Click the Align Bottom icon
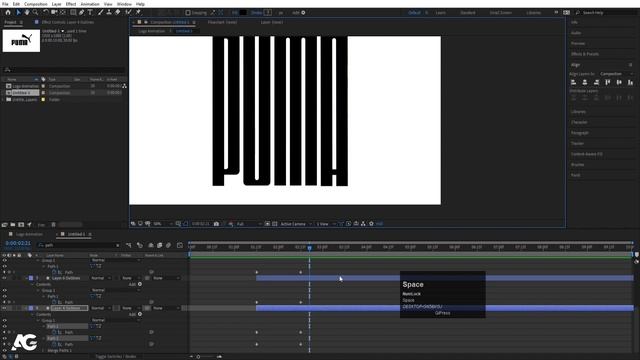Screen dimensions: 640x360 pos(631,82)
